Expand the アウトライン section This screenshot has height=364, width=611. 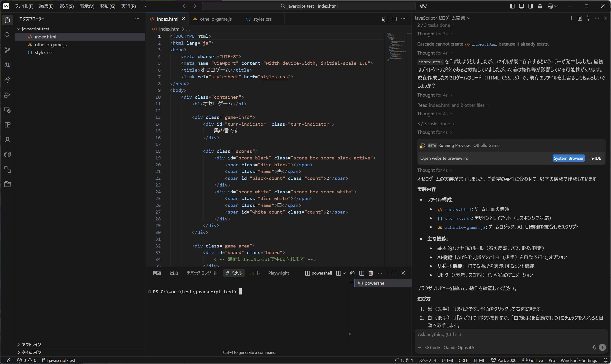click(31, 344)
